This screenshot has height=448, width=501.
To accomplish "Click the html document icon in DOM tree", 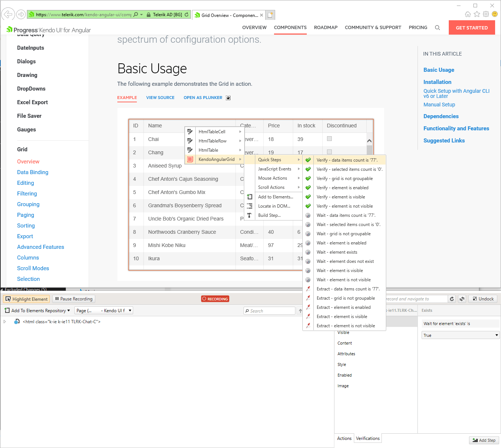I will click(x=17, y=322).
